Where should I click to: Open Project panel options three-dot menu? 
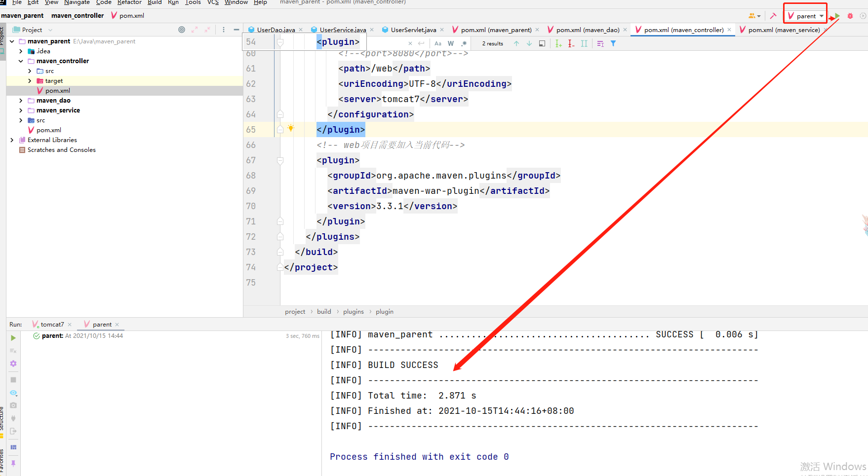(x=224, y=30)
